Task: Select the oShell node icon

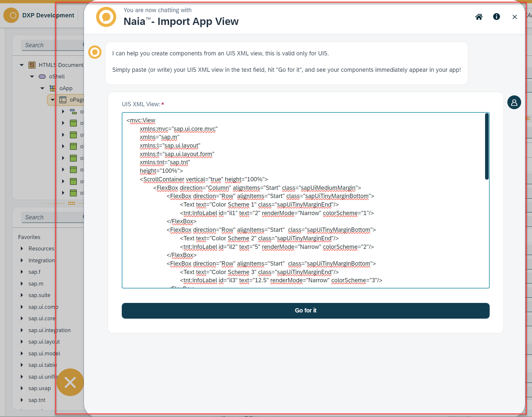Action: coord(42,76)
